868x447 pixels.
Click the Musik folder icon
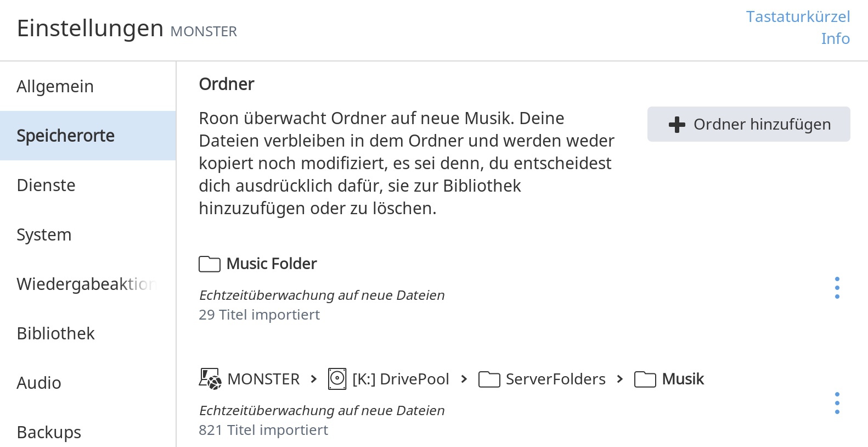[645, 379]
